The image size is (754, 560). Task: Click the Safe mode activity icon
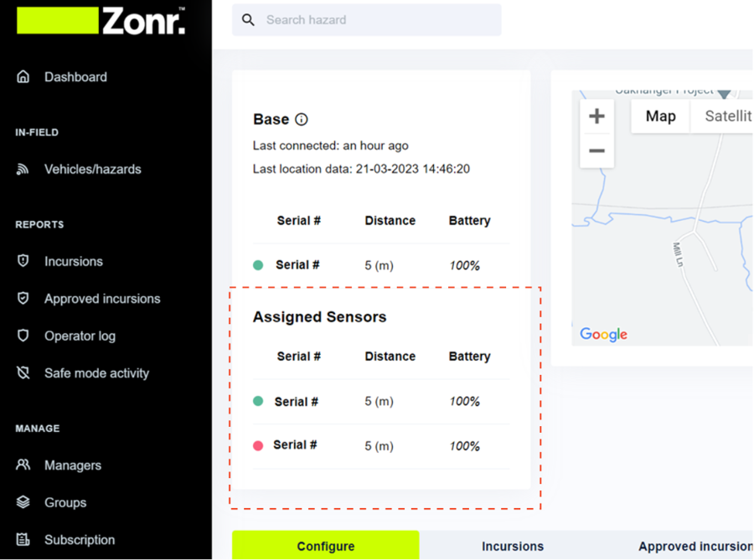point(23,373)
